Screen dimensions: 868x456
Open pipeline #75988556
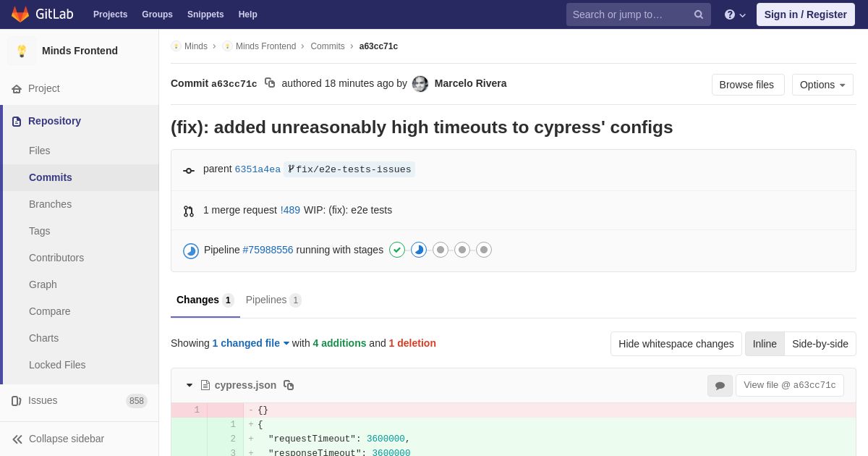pyautogui.click(x=268, y=250)
